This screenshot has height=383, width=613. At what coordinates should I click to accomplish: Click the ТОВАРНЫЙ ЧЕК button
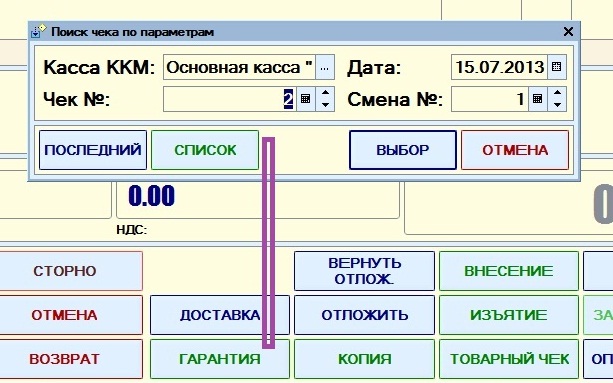coord(509,359)
